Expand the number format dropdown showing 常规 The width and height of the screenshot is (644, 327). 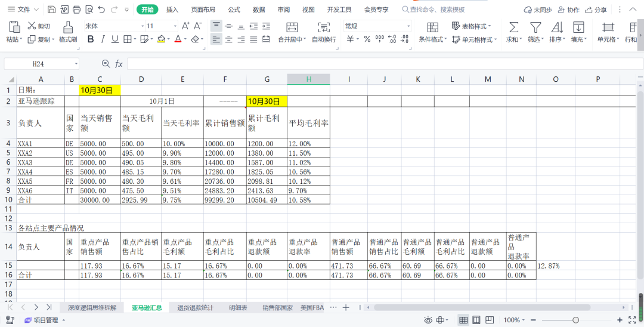tap(377, 26)
